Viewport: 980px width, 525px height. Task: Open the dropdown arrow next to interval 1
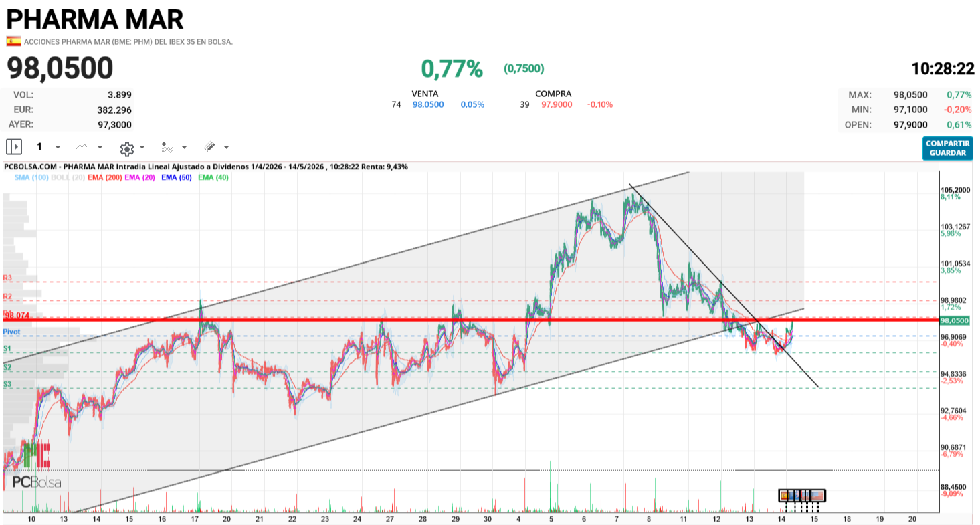click(58, 147)
